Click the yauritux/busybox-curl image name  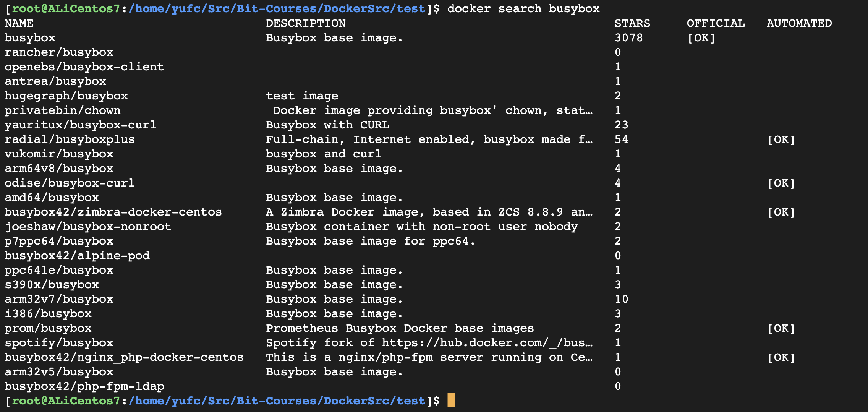(80, 125)
